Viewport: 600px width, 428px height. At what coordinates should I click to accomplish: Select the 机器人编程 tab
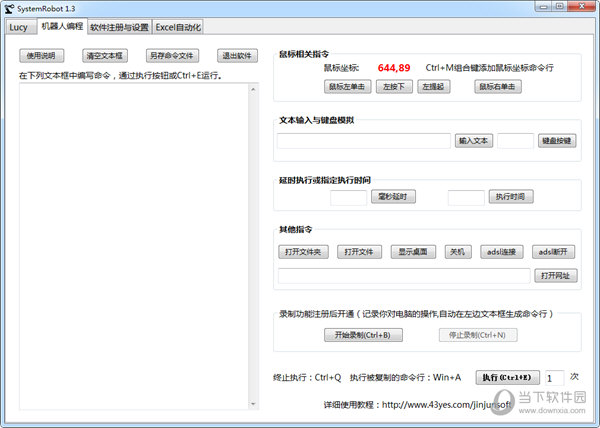coord(62,26)
